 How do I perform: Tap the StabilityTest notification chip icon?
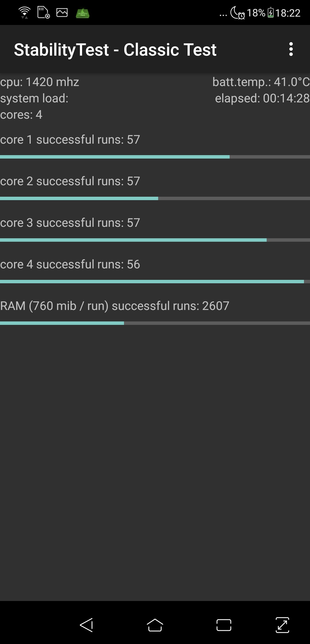pyautogui.click(x=83, y=13)
